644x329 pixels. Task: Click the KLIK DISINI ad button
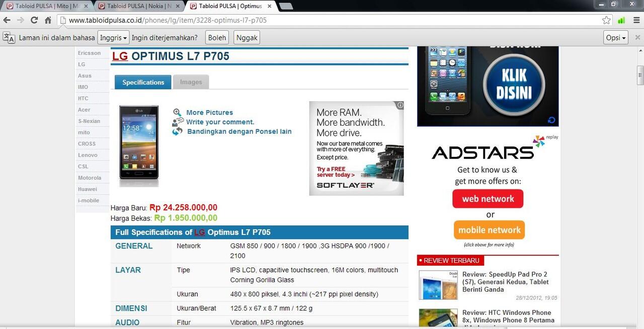click(514, 84)
